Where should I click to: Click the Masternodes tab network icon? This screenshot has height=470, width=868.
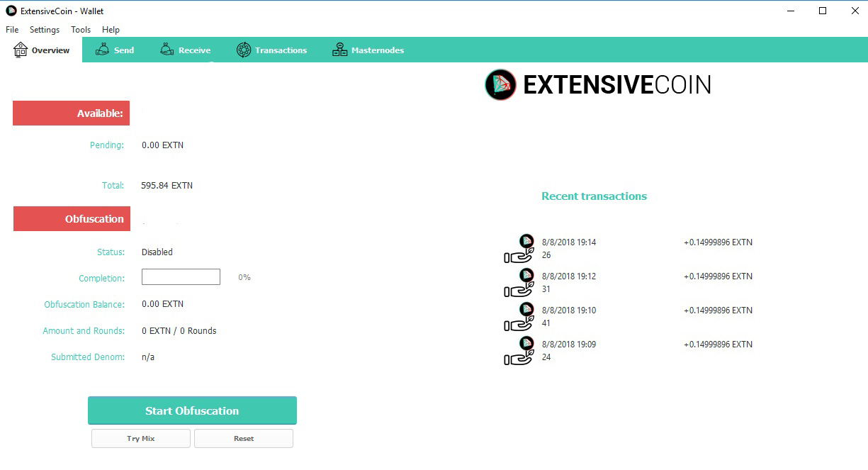coord(339,50)
